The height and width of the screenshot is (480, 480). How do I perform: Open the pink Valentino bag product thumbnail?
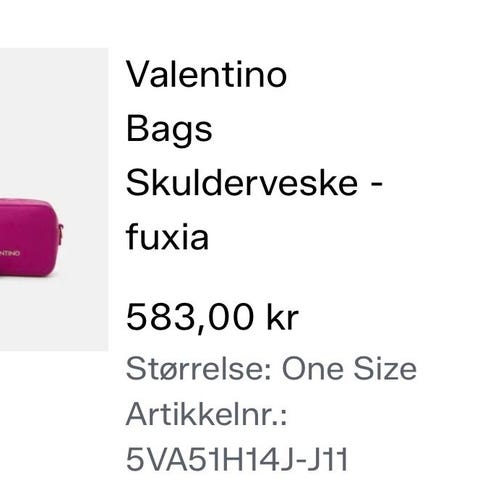[x=54, y=199]
